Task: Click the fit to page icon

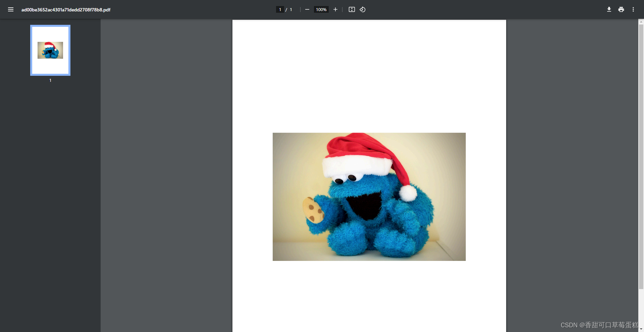Action: [352, 9]
